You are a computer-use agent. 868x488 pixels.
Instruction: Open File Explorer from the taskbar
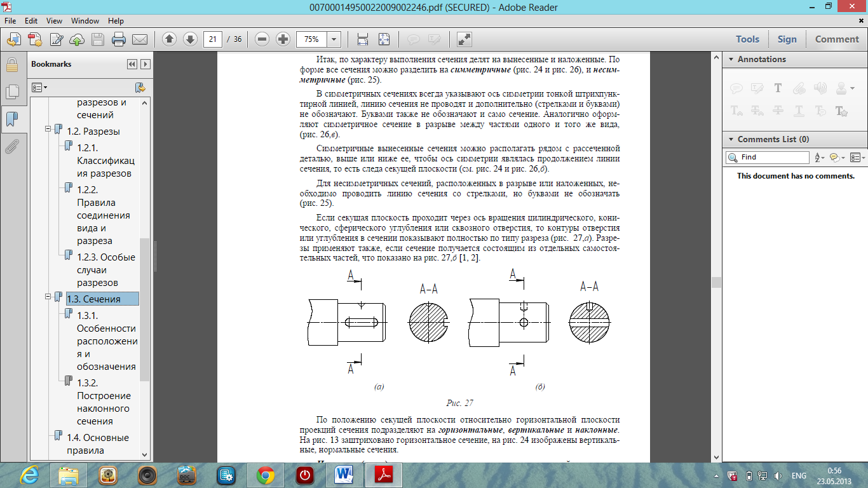(x=68, y=475)
